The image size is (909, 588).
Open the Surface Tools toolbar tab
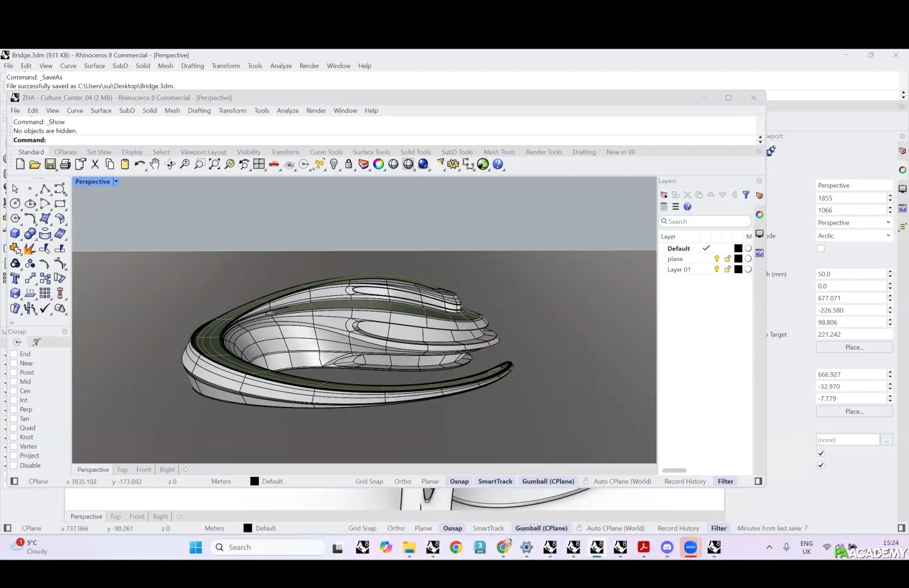pyautogui.click(x=371, y=152)
